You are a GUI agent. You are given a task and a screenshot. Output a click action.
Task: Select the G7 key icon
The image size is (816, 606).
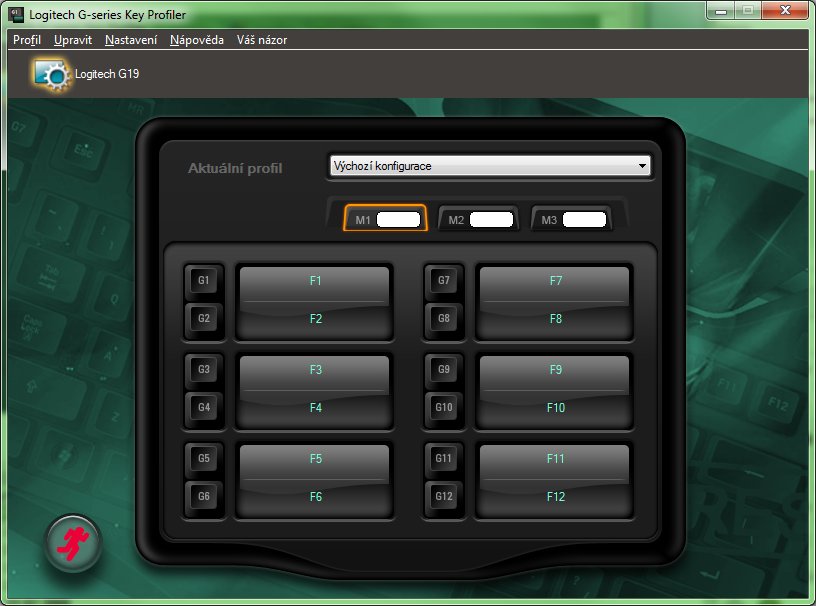pos(444,281)
